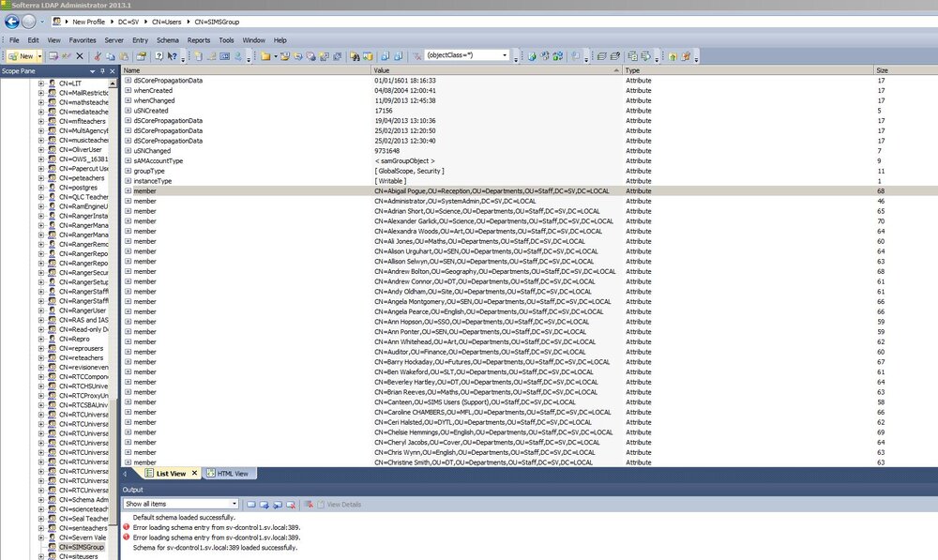The width and height of the screenshot is (938, 560).
Task: Select CN=RangerUser in the scope tree
Action: point(83,310)
